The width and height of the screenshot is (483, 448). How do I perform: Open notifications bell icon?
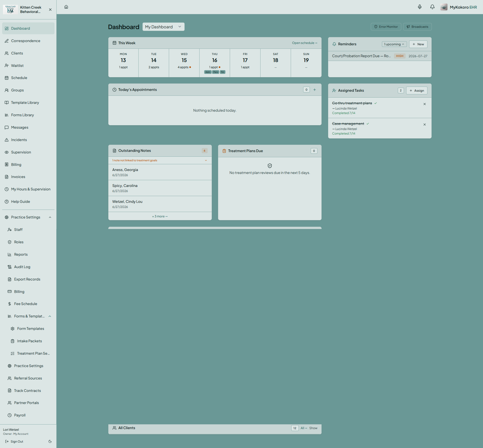click(x=432, y=7)
